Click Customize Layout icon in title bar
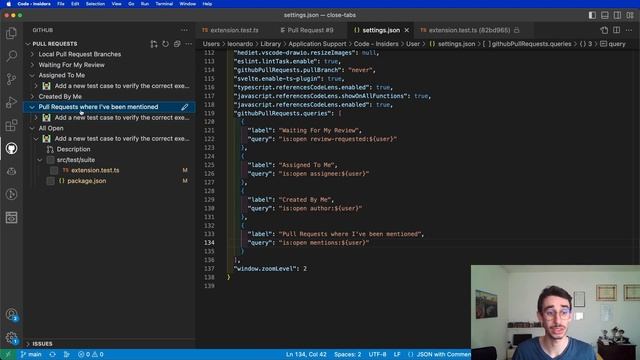The width and height of the screenshot is (640, 360). [630, 15]
